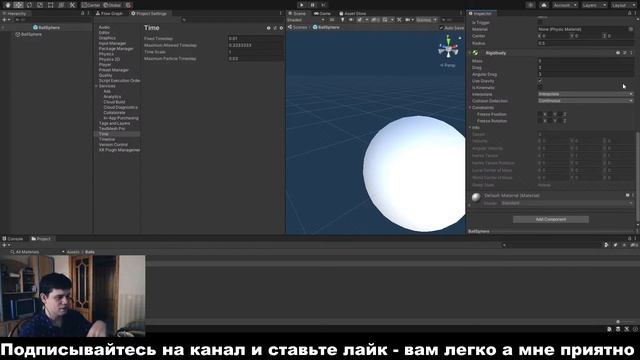Image resolution: width=640 pixels, height=360 pixels.
Task: Collapse the Constraints section
Action: coord(470,107)
